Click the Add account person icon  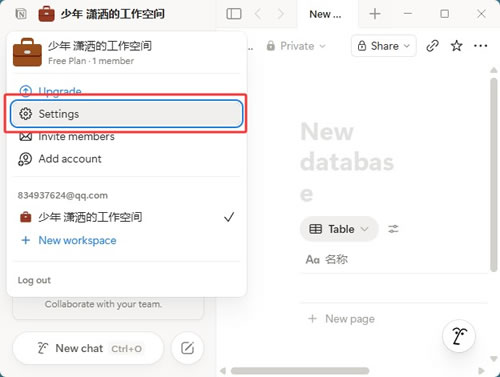coord(25,159)
